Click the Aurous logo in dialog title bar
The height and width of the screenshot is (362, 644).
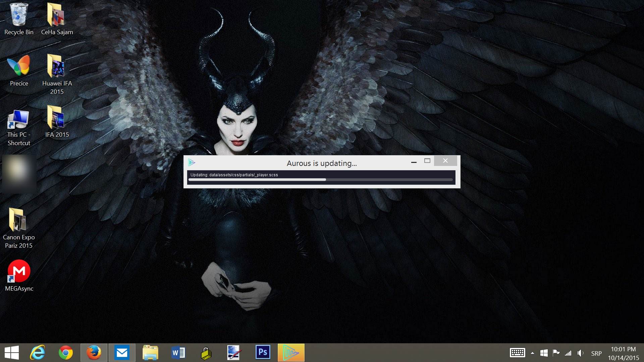(x=192, y=163)
